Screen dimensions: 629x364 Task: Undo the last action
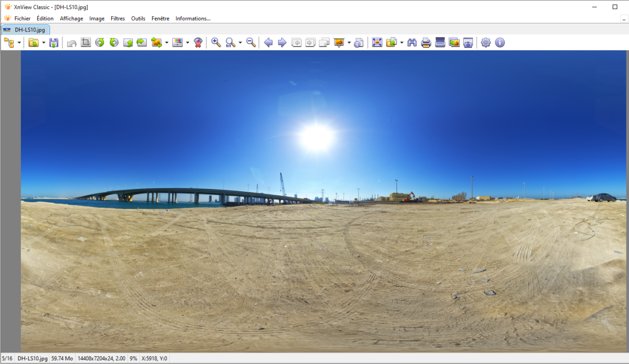(x=71, y=42)
